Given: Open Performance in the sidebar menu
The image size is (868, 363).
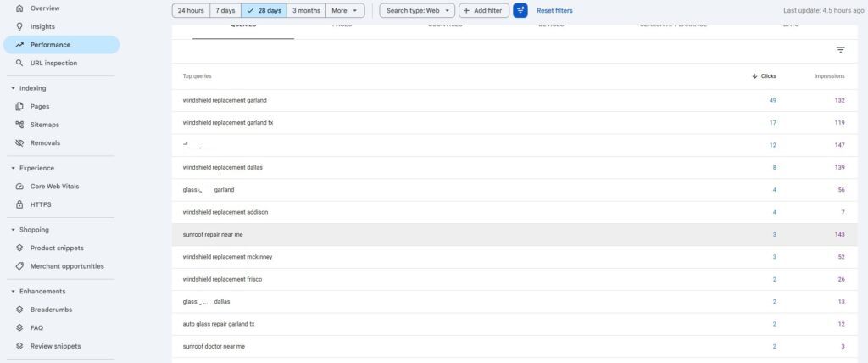Looking at the screenshot, I should click(x=50, y=44).
